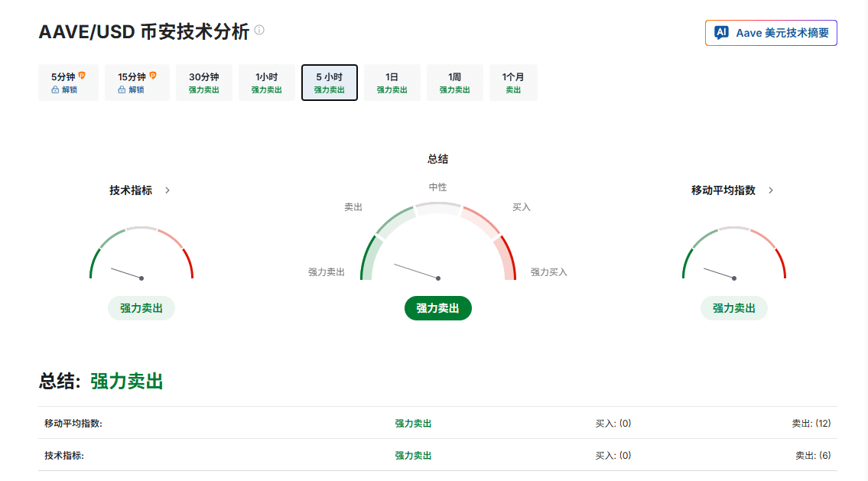868x481 pixels.
Task: Open Aave 美元技术摘要 button
Action: point(771,33)
